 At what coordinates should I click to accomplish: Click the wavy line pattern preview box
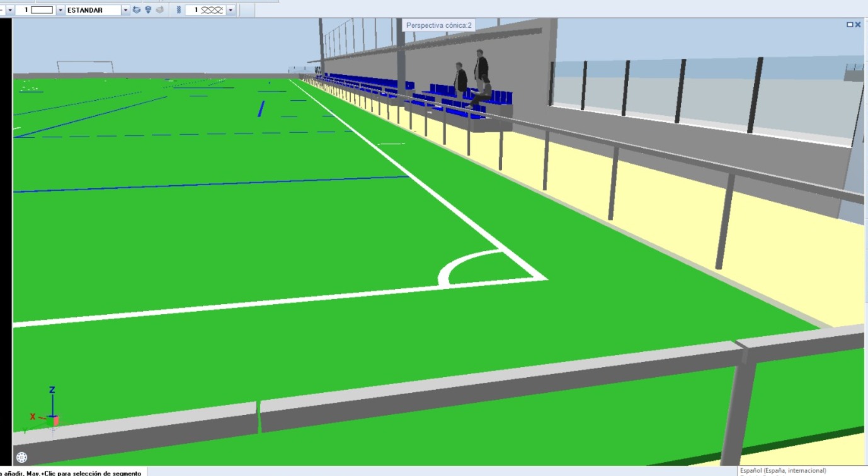pos(212,10)
